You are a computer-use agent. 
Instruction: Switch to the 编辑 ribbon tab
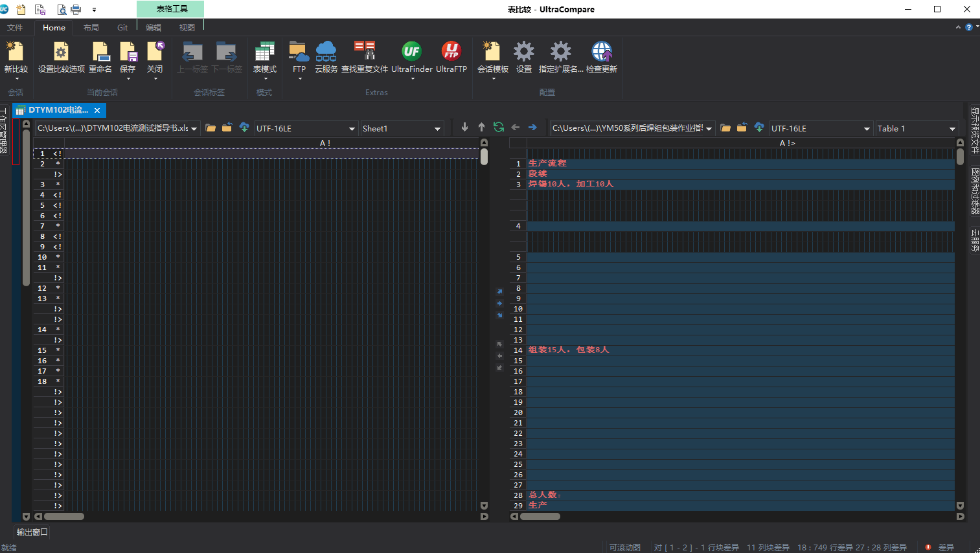pyautogui.click(x=154, y=27)
